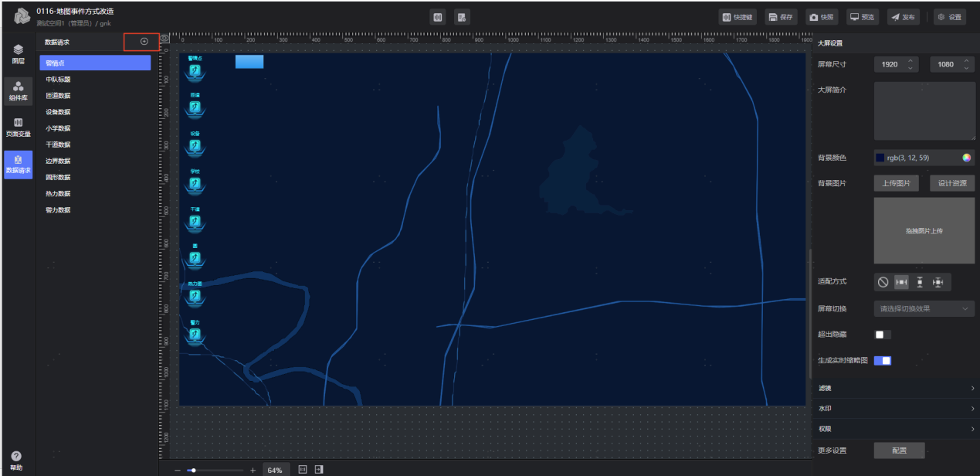Expand the 滤镜 section
The width and height of the screenshot is (980, 476).
point(896,388)
